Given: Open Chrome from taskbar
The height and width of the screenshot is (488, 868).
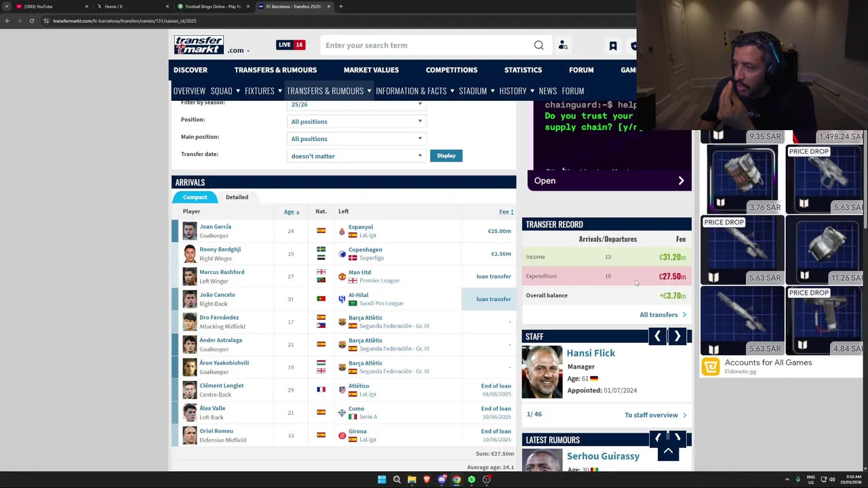Looking at the screenshot, I should [456, 480].
